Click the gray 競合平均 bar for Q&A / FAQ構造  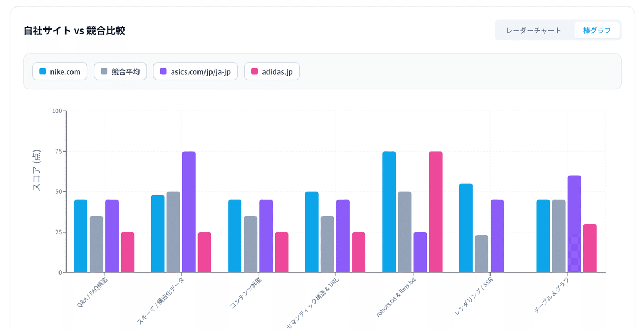tap(96, 244)
